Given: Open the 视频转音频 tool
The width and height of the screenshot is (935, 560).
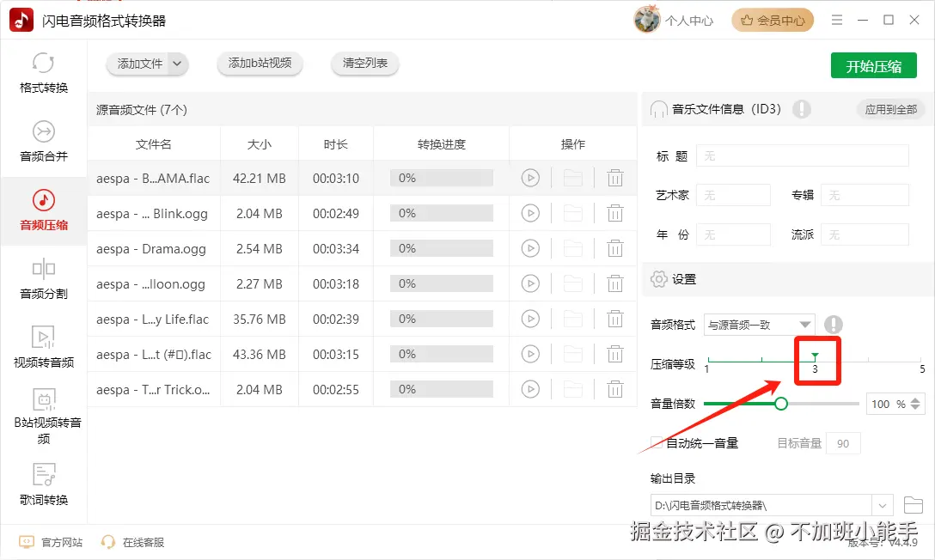Looking at the screenshot, I should [44, 347].
